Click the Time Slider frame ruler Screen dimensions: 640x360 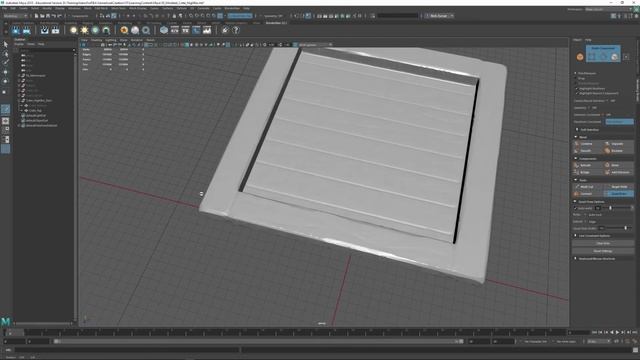click(x=286, y=332)
